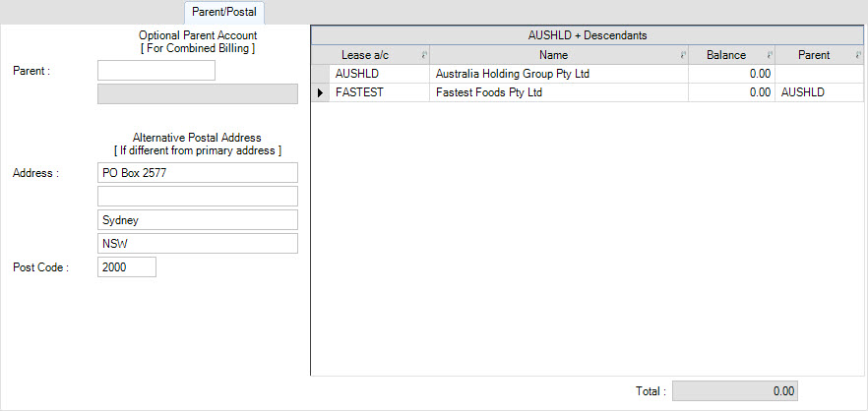The width and height of the screenshot is (868, 411).
Task: Click the AUSHLD + Descendants grid header
Action: (588, 35)
